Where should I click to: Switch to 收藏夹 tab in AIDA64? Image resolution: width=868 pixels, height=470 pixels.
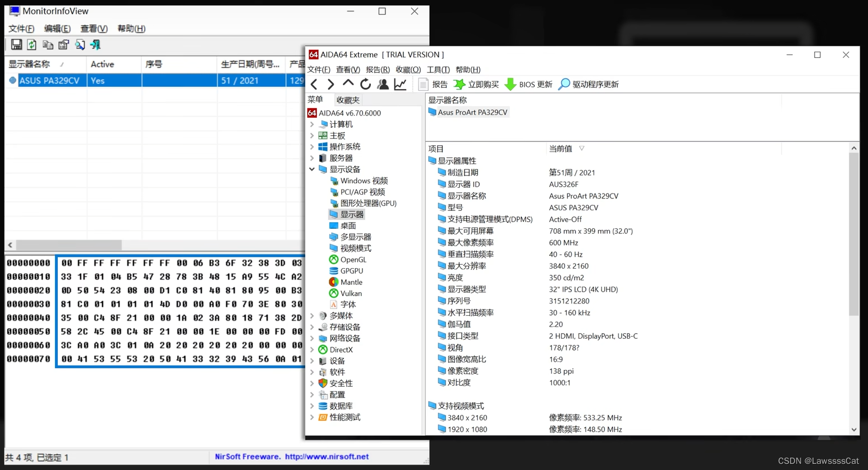[348, 100]
